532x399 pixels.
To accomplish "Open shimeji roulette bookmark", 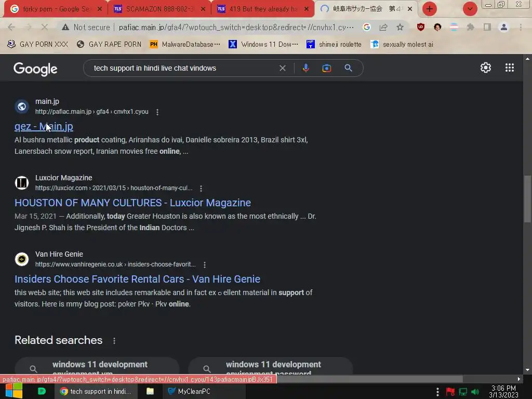I will coord(334,45).
